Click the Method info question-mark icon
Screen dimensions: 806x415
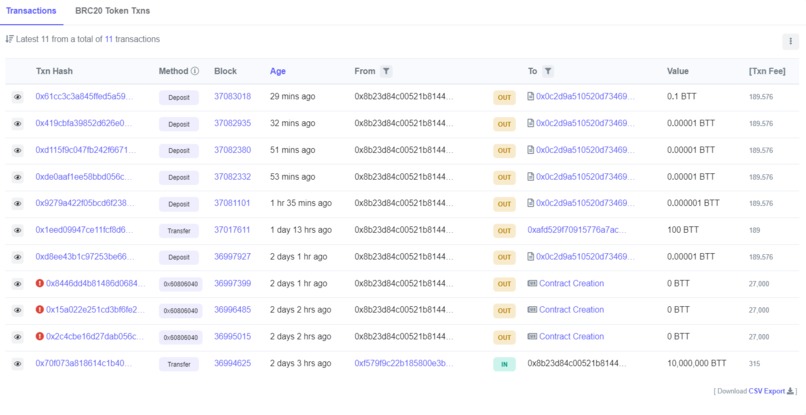coord(195,71)
